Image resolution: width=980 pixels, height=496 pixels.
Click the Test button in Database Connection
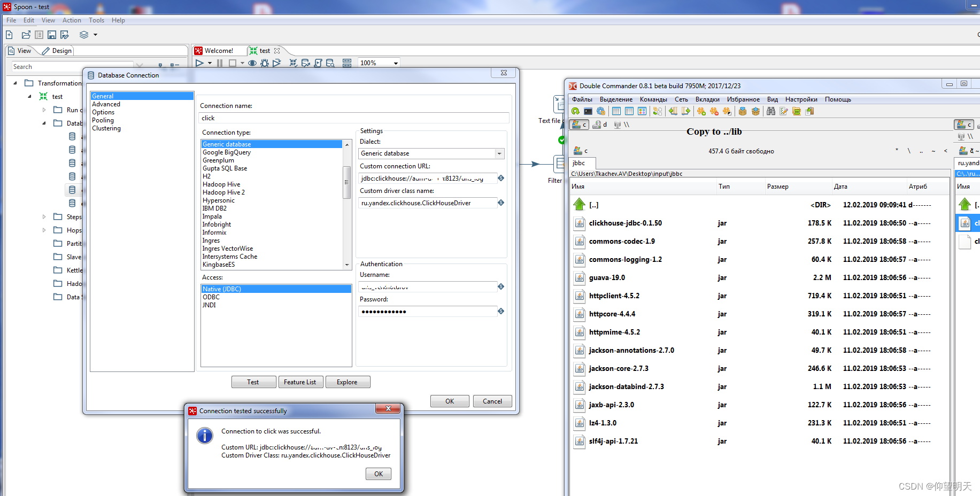[x=253, y=382]
